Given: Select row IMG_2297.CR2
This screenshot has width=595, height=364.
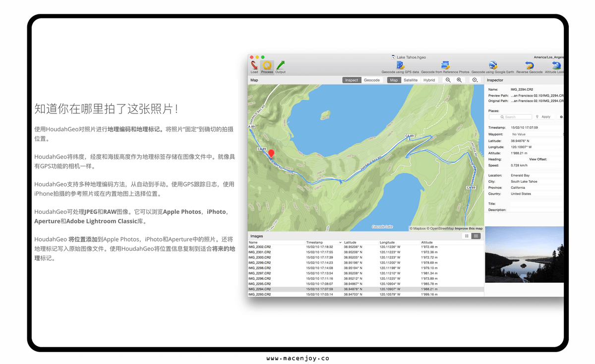Looking at the screenshot, I should click(x=365, y=273).
